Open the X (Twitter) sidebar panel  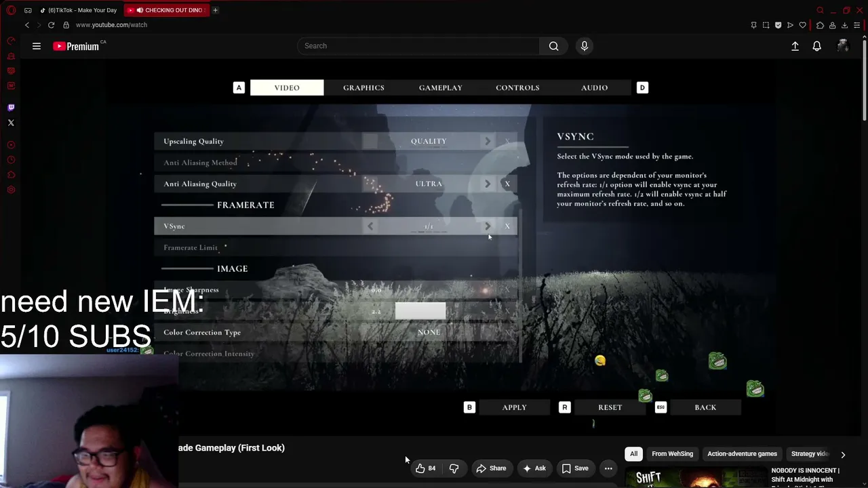click(11, 123)
